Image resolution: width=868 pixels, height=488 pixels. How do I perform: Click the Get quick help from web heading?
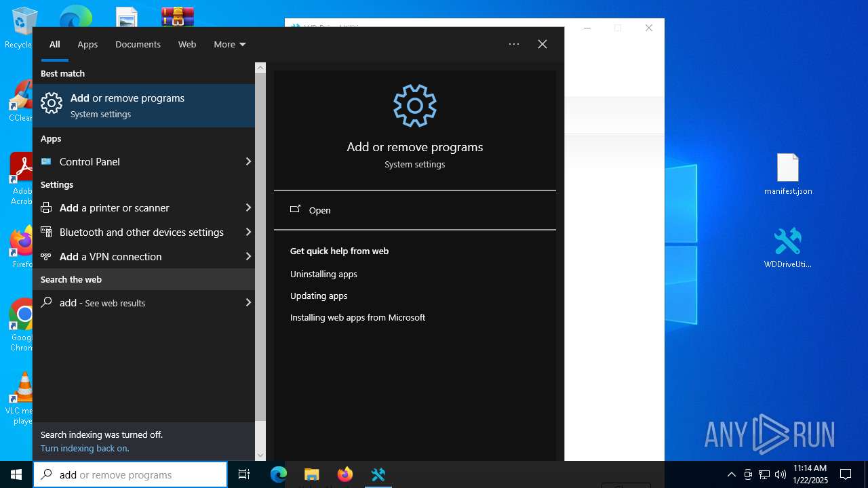[339, 251]
